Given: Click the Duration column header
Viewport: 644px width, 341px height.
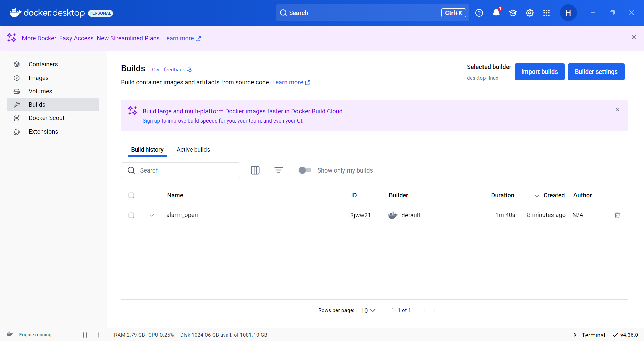Looking at the screenshot, I should coord(503,195).
